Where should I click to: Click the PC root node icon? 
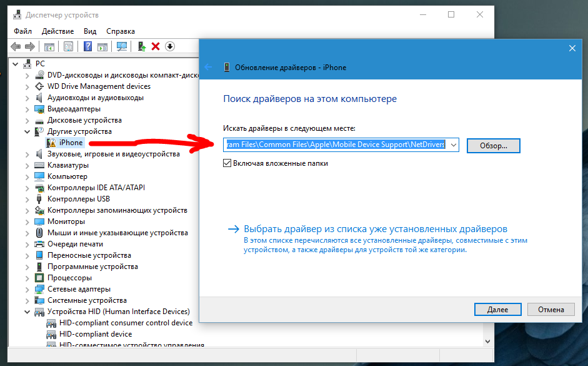click(27, 64)
